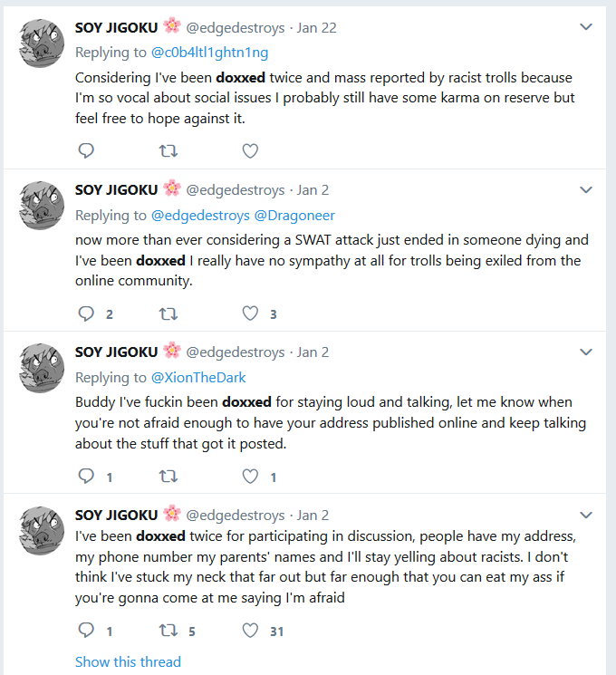Image resolution: width=616 pixels, height=675 pixels.
Task: Like the tweet replying to @XionTheDark
Action: pos(250,476)
